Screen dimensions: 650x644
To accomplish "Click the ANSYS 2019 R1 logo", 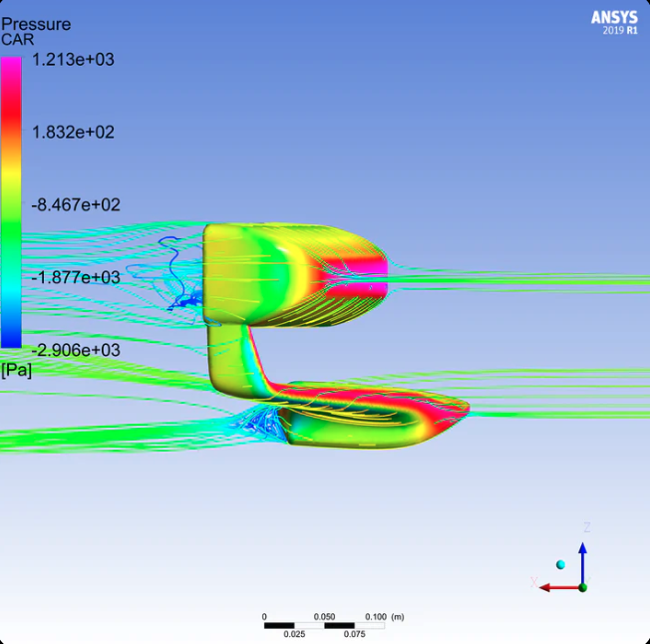I will (614, 23).
